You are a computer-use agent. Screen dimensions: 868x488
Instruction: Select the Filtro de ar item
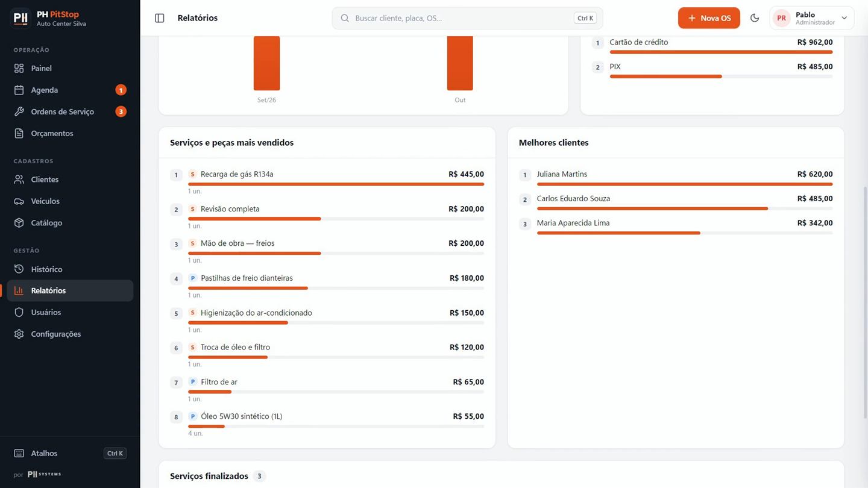(327, 390)
